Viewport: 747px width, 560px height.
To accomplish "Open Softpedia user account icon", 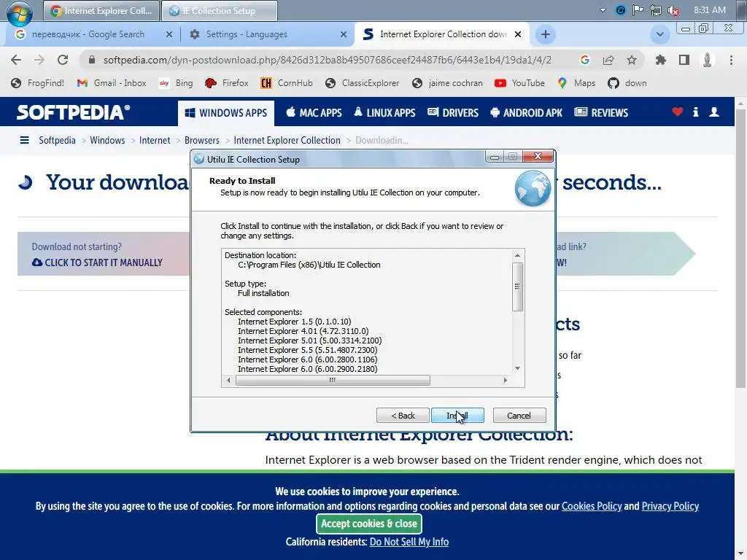I will tap(714, 112).
